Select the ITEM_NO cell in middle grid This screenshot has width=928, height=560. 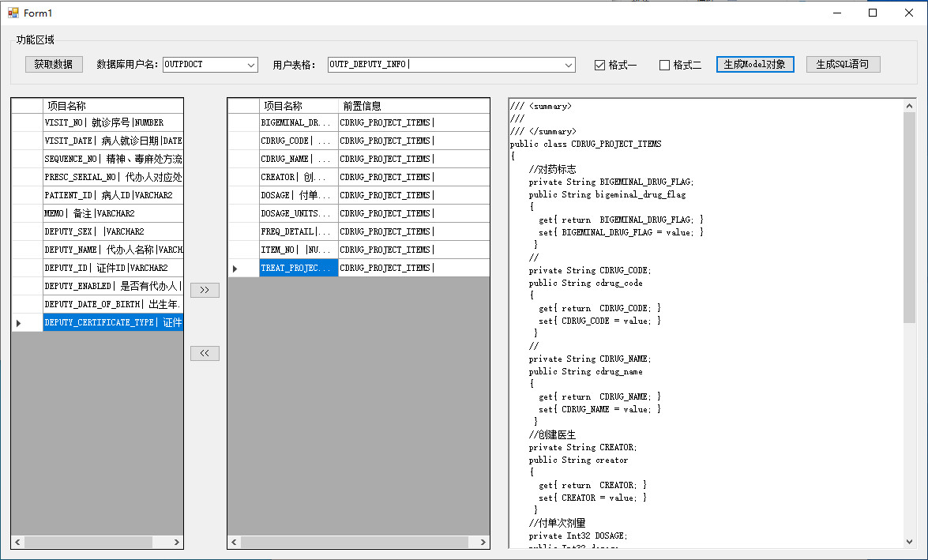pos(299,250)
